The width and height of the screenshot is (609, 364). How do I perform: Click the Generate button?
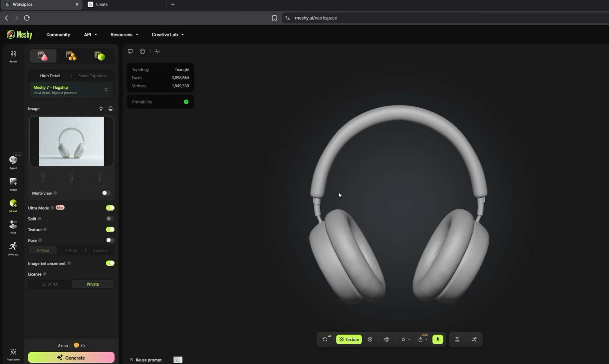click(71, 357)
